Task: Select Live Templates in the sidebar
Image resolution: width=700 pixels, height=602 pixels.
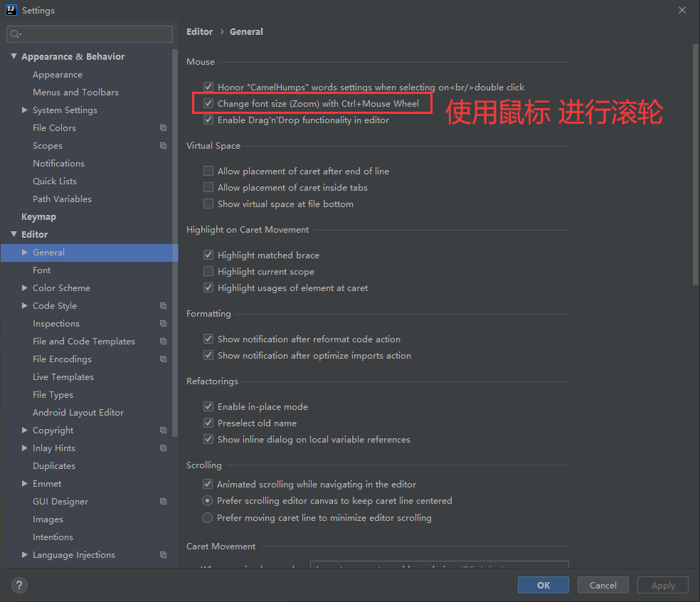Action: click(x=63, y=377)
